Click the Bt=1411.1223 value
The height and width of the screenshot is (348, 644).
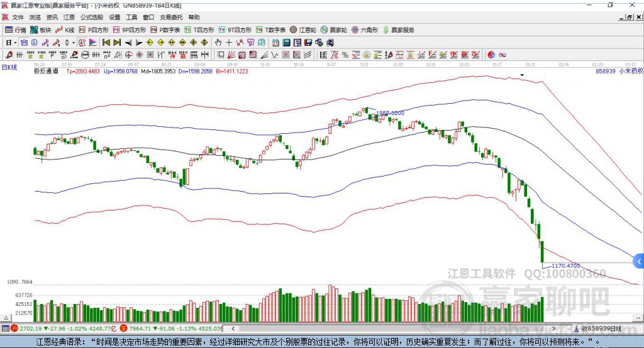coord(232,71)
